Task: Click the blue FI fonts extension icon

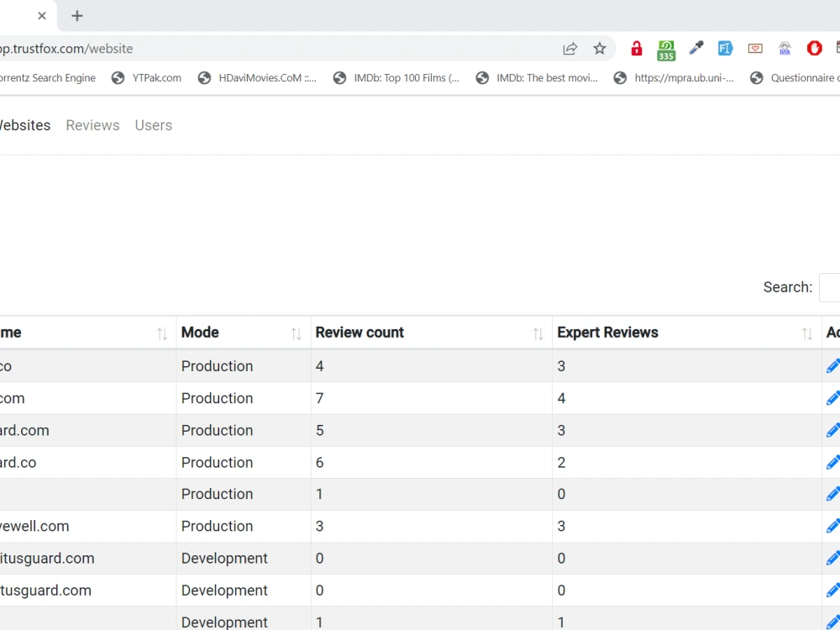Action: (x=725, y=48)
